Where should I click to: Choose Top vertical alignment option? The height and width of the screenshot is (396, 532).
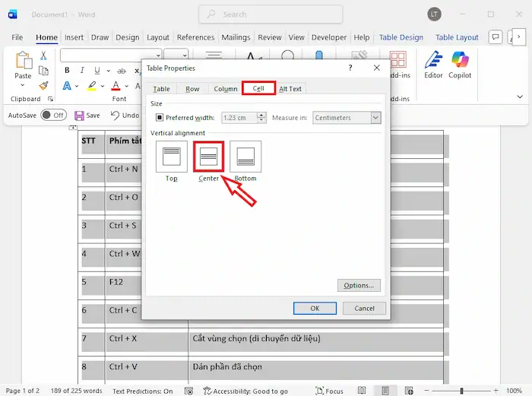point(171,156)
